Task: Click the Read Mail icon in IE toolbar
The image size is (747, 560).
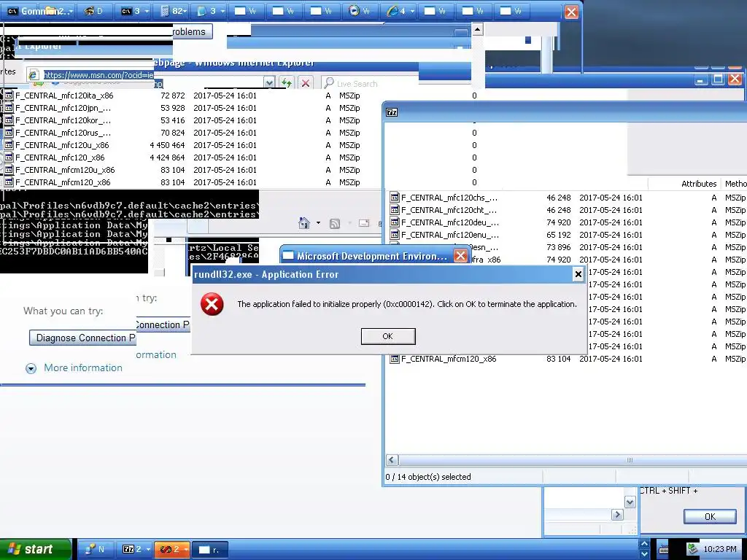Action: coord(364,223)
